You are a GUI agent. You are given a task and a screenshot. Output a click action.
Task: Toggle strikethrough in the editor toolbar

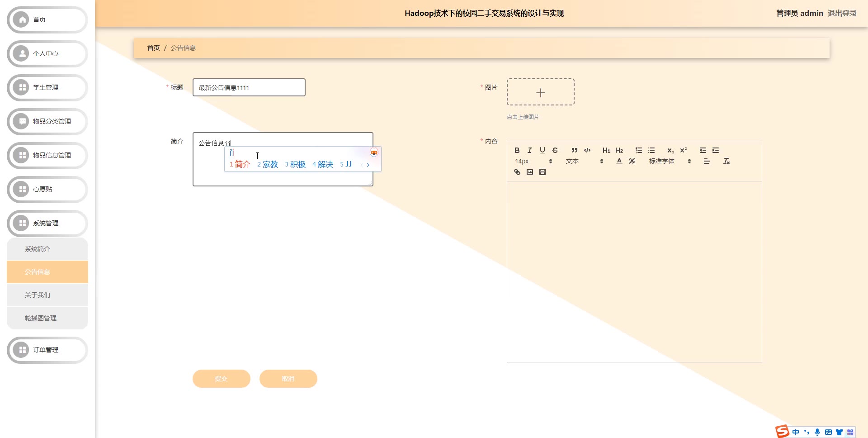click(555, 150)
